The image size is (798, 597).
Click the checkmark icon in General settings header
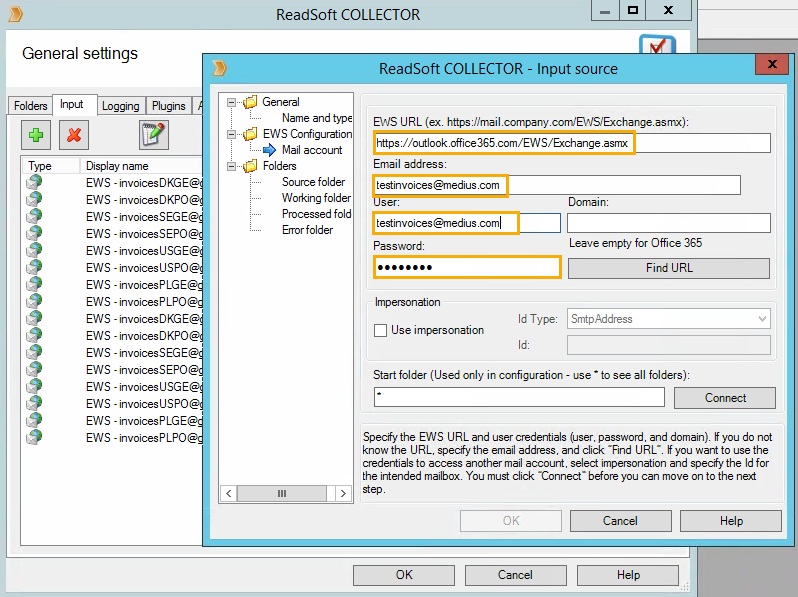(x=657, y=44)
